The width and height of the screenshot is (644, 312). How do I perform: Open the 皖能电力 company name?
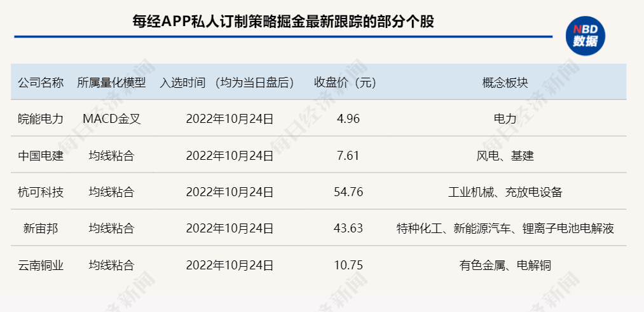pyautogui.click(x=41, y=118)
